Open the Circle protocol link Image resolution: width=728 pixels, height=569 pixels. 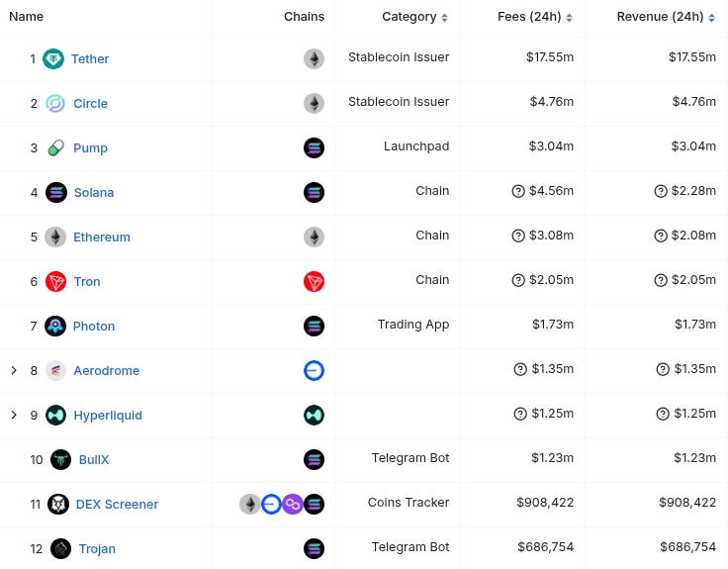coord(91,104)
